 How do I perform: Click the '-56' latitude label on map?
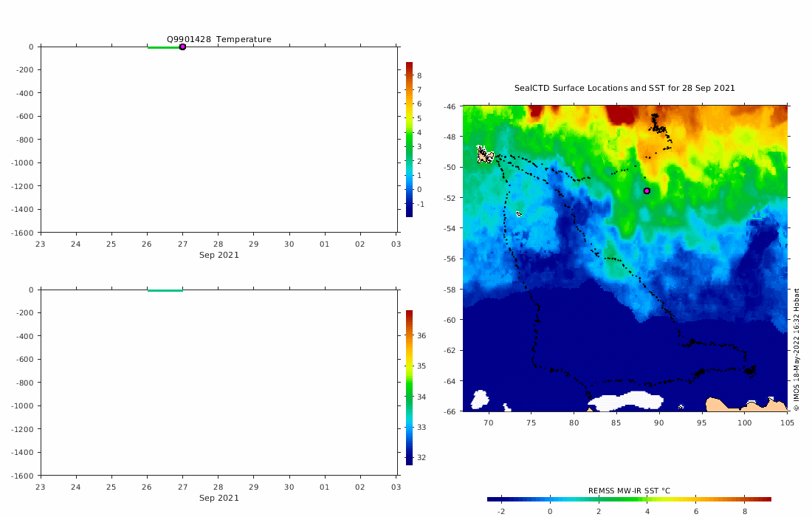450,259
